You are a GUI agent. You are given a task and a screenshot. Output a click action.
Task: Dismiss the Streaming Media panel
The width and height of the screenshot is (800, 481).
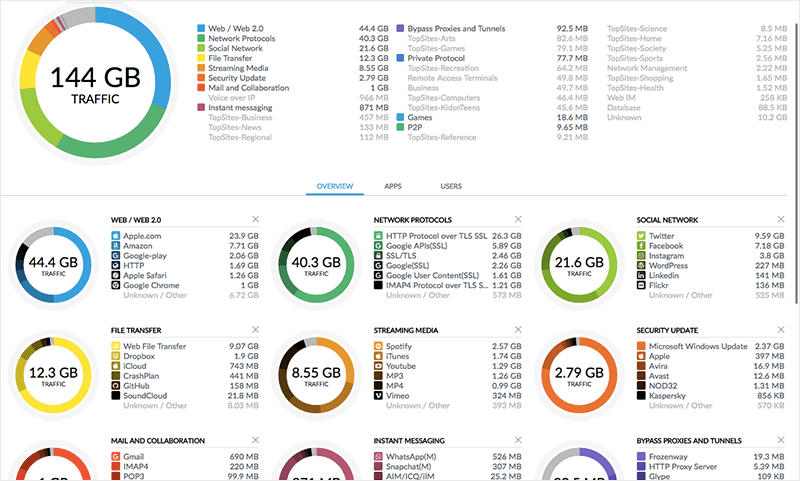(518, 330)
